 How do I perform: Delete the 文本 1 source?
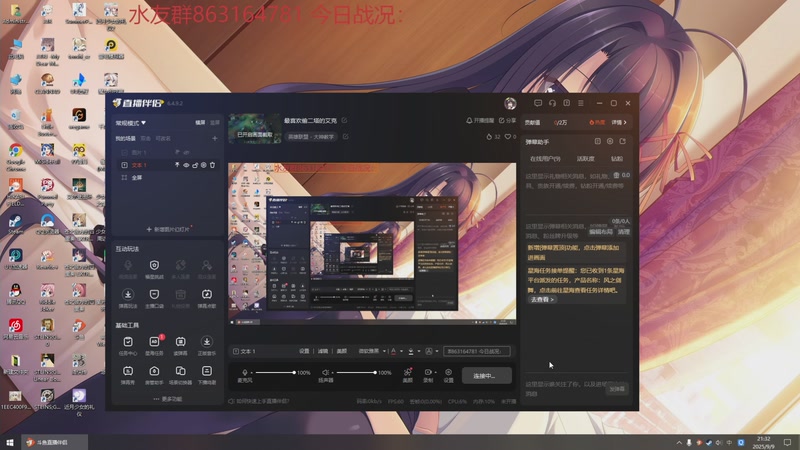[x=212, y=165]
